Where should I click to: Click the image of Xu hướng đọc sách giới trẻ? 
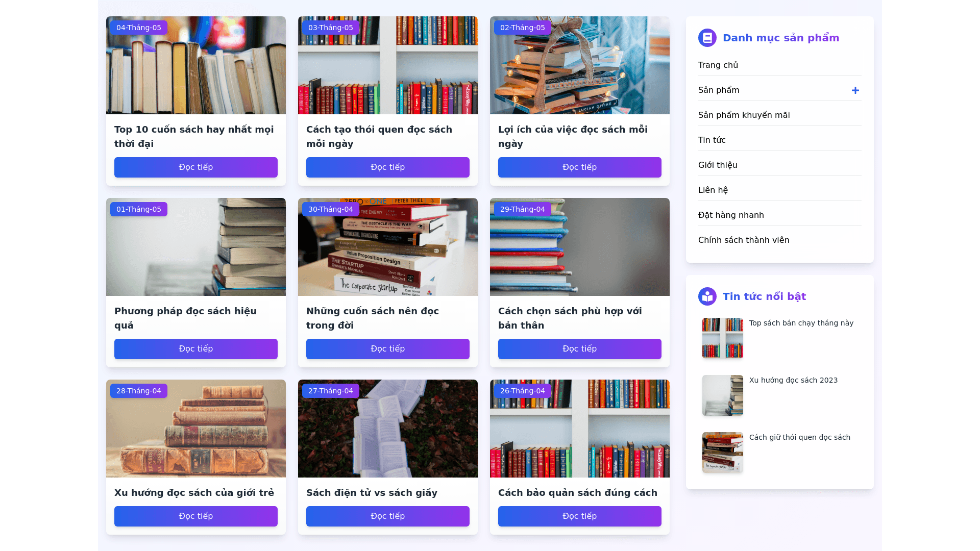[x=196, y=429]
